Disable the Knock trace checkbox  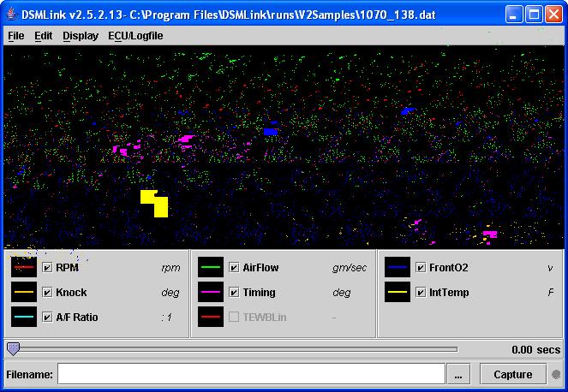tap(47, 292)
